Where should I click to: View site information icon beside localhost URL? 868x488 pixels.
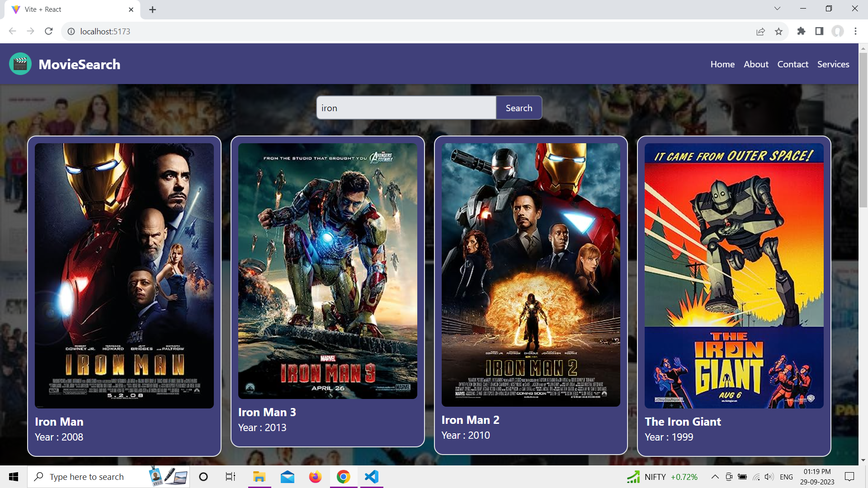pyautogui.click(x=71, y=31)
